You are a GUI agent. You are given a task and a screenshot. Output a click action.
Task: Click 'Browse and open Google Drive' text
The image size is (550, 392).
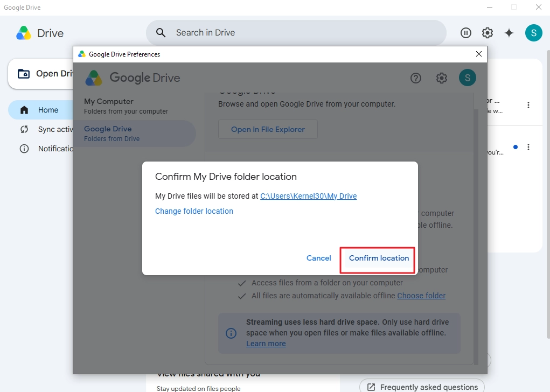click(x=307, y=104)
